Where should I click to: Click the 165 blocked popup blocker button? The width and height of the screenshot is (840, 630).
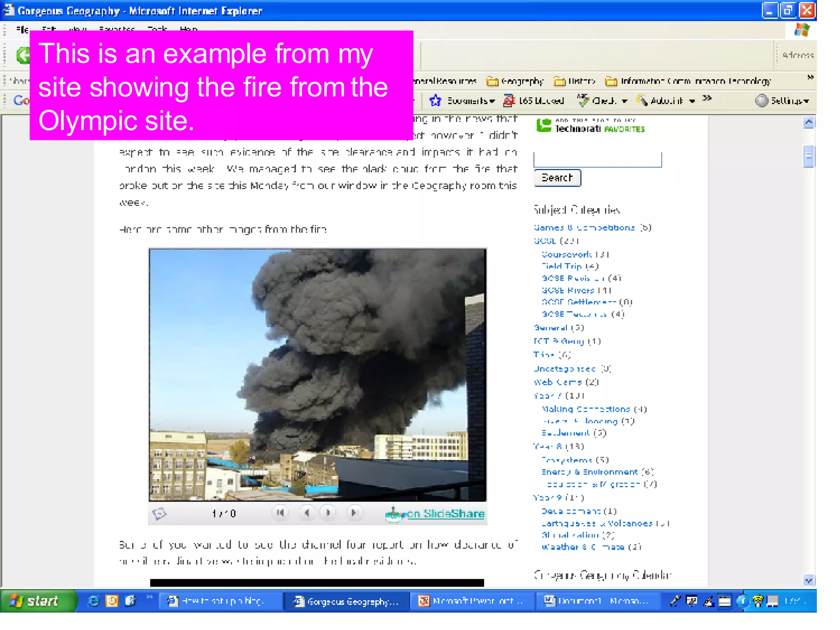coord(534,100)
